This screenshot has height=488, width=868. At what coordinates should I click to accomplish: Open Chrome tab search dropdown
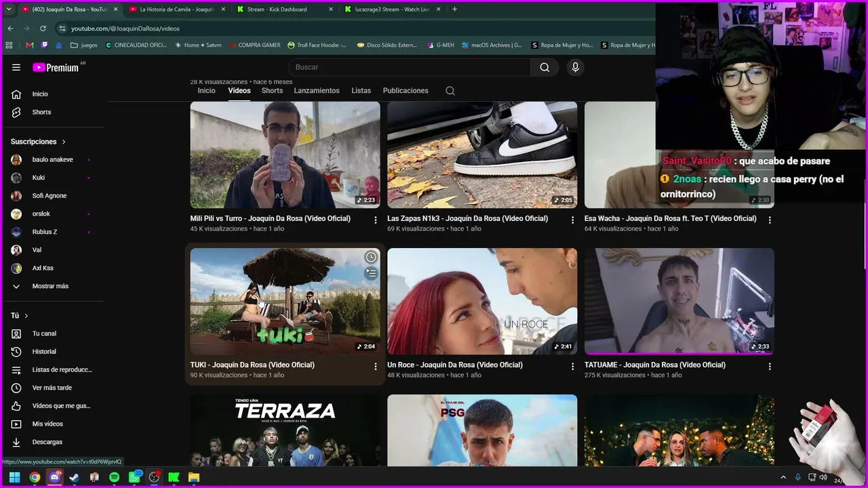click(x=9, y=9)
